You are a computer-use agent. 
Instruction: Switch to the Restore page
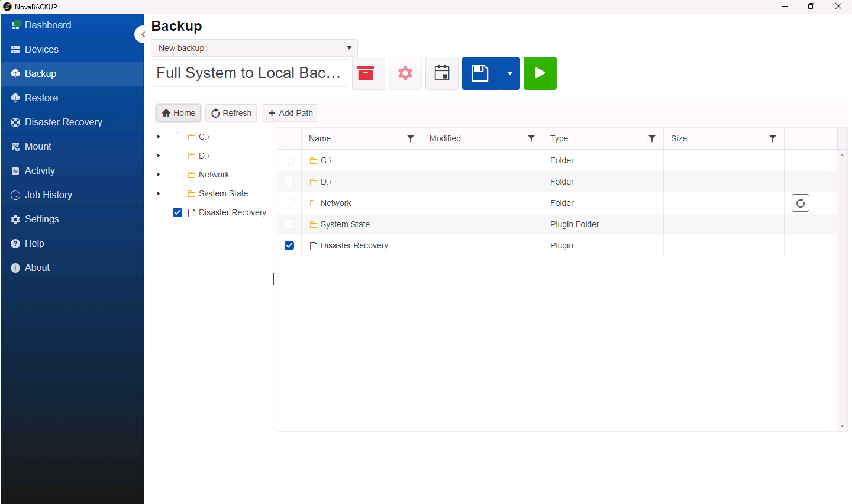coord(72,98)
